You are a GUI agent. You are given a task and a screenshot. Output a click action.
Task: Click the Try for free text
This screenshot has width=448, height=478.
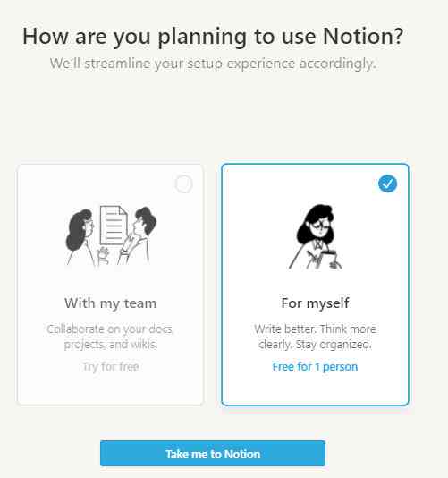point(111,367)
